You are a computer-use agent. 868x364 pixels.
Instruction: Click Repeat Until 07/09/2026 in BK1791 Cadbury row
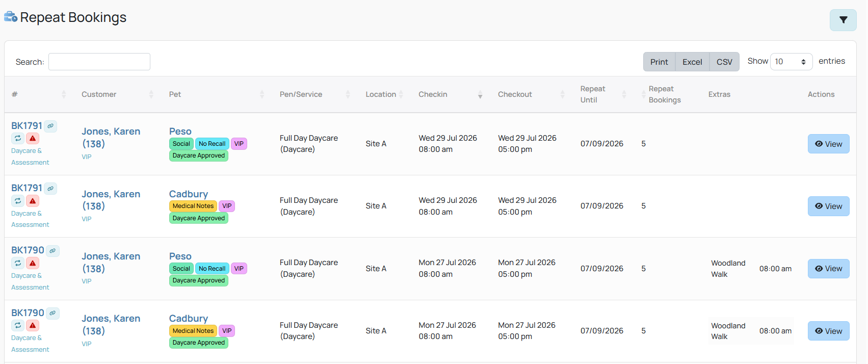click(601, 206)
